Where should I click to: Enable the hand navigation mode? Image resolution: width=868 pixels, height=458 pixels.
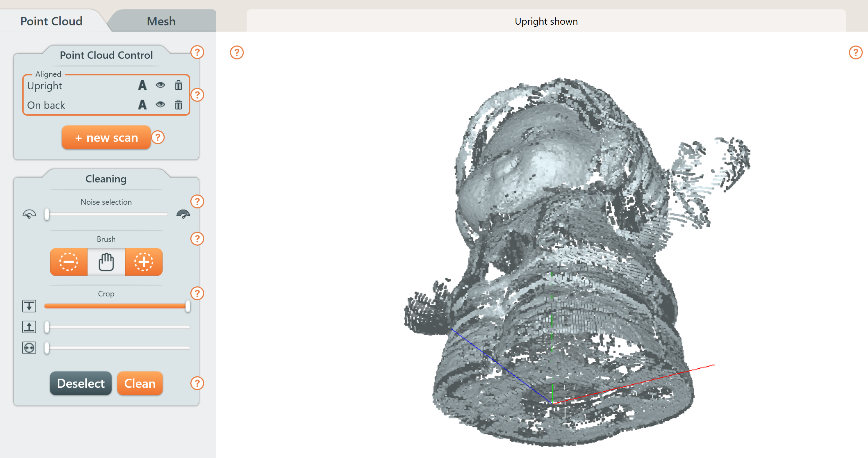[x=106, y=262]
